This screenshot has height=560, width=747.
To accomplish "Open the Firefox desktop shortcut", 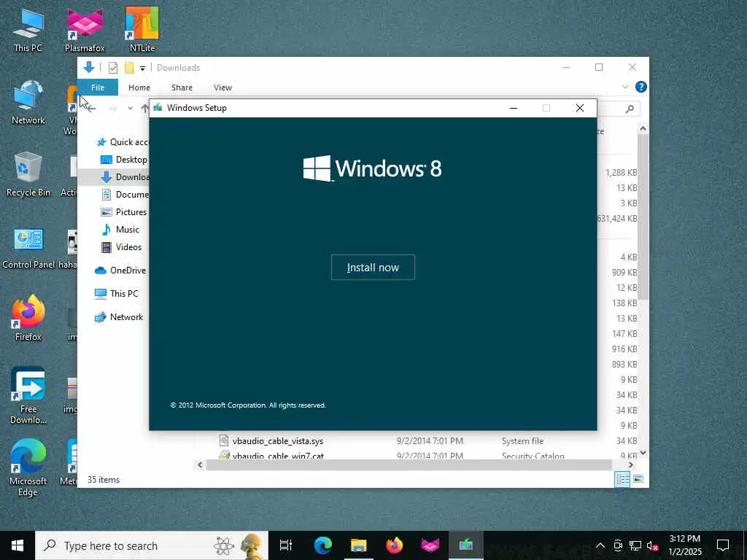I will point(28,318).
